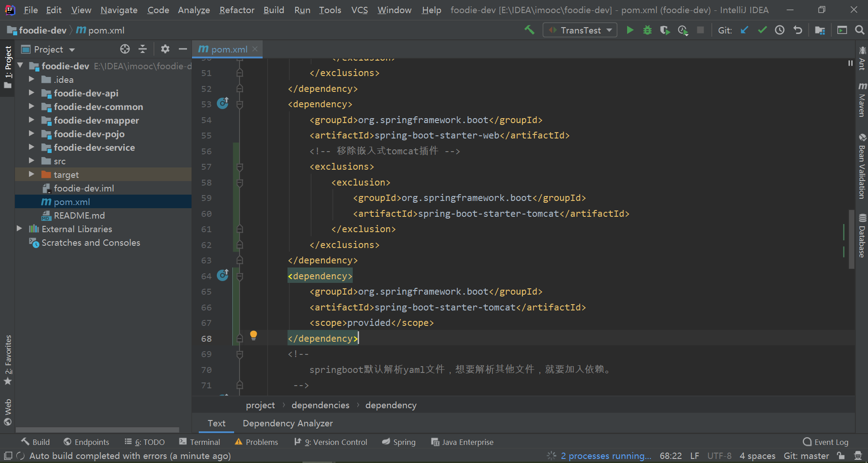Viewport: 868px width, 463px height.
Task: Toggle the read-only lock icon in status bar
Action: (x=841, y=455)
